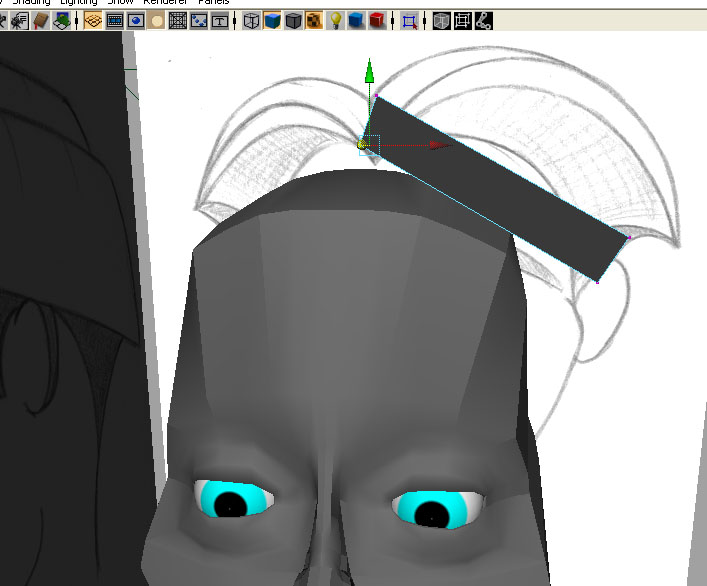This screenshot has height=586, width=707.
Task: Open the Shading menu
Action: coord(31,2)
